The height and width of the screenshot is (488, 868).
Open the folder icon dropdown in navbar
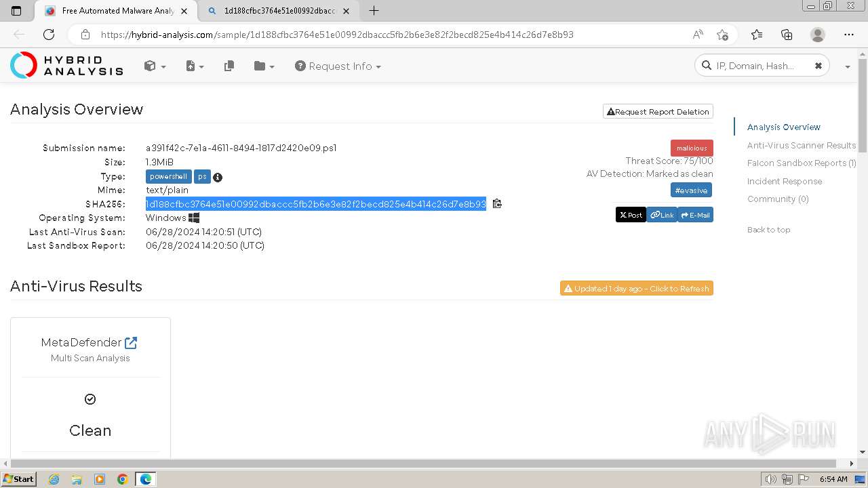(x=264, y=66)
